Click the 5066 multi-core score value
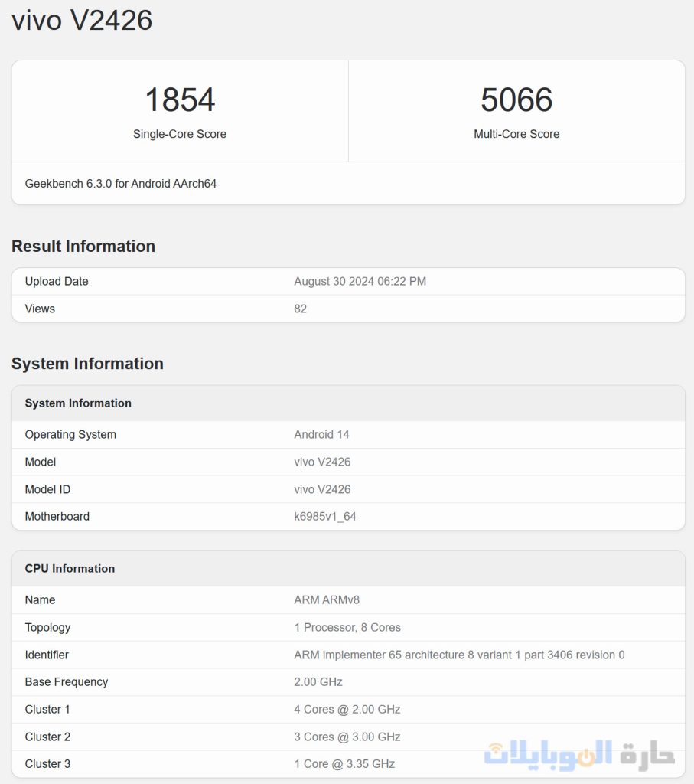 (x=516, y=100)
